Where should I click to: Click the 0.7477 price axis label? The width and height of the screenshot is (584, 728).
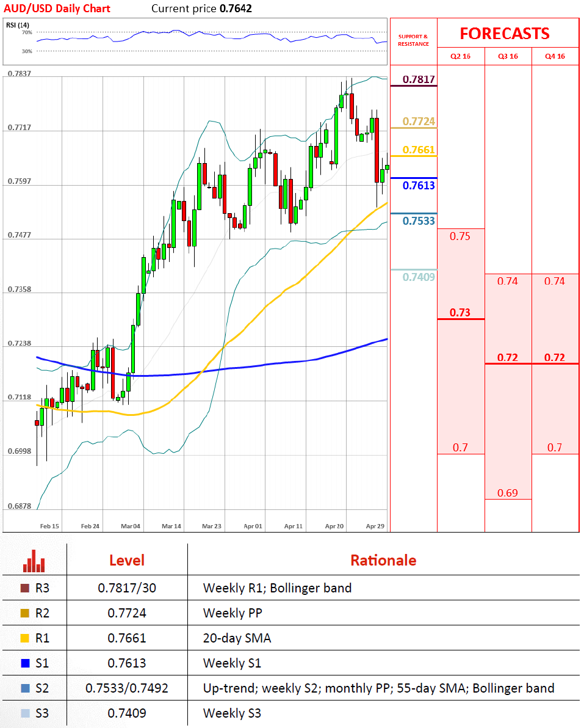pos(20,235)
